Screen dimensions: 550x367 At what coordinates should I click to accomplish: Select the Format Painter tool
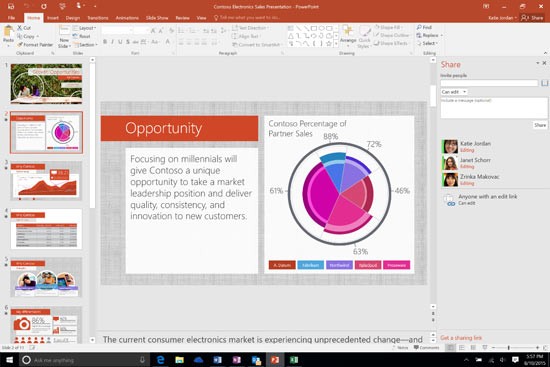pyautogui.click(x=35, y=45)
